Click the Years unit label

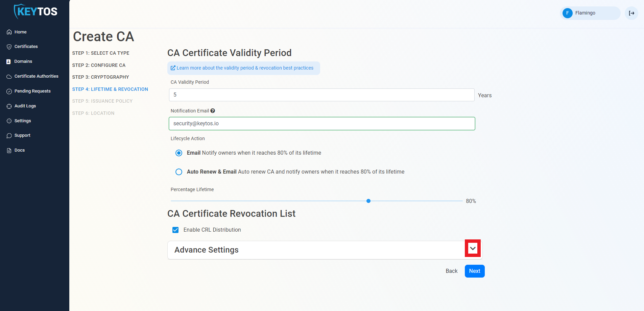pos(485,96)
